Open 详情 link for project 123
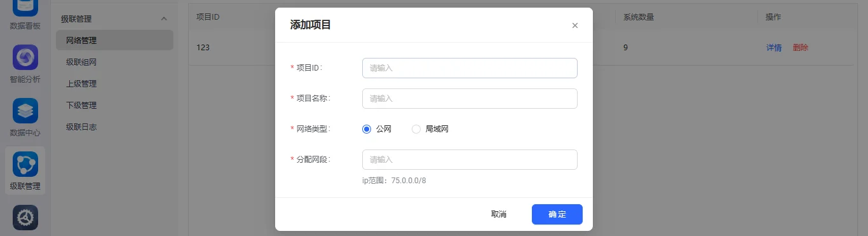This screenshot has width=868, height=236. 774,48
